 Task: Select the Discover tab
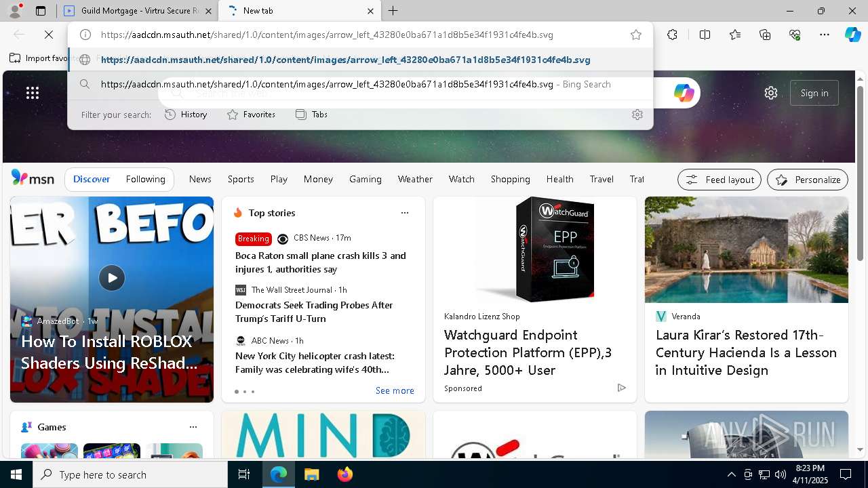92,179
